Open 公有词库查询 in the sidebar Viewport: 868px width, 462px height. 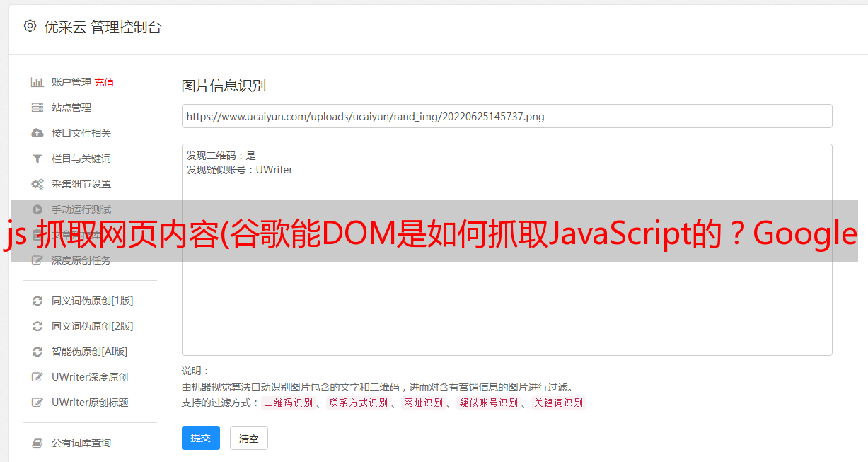tap(81, 443)
